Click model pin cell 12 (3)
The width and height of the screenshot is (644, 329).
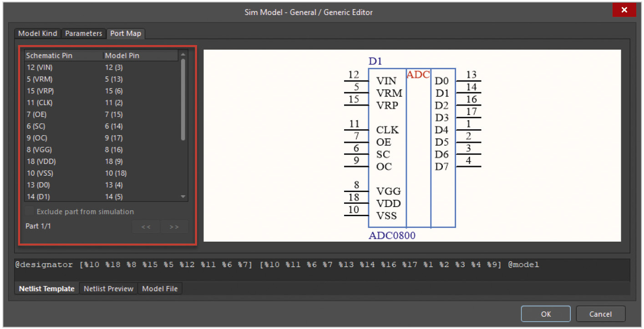pyautogui.click(x=114, y=67)
